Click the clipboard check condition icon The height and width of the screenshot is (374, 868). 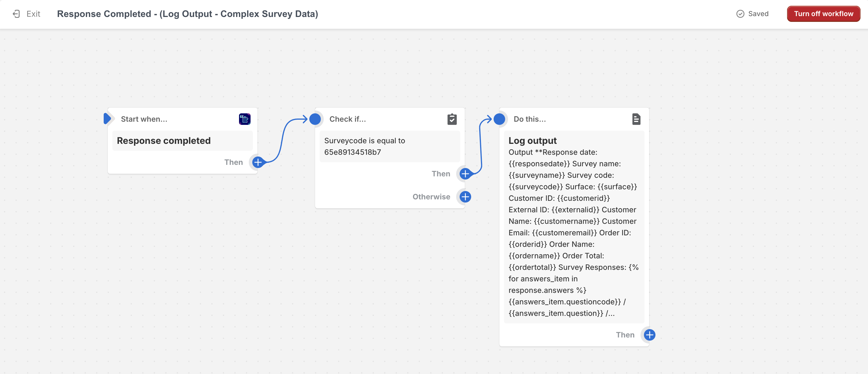(452, 119)
